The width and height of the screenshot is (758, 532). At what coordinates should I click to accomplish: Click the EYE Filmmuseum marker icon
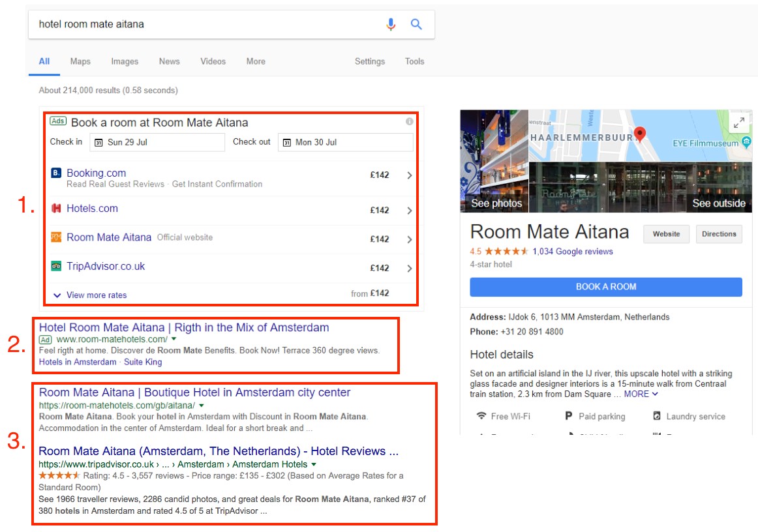(x=747, y=142)
